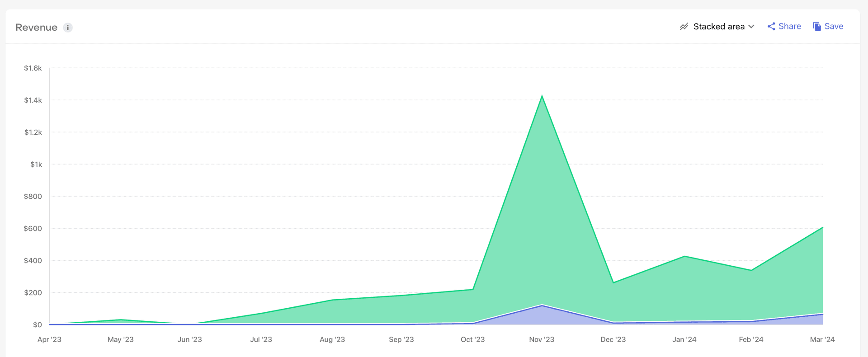
Task: Click the Oct '23 x-axis label
Action: pyautogui.click(x=473, y=339)
